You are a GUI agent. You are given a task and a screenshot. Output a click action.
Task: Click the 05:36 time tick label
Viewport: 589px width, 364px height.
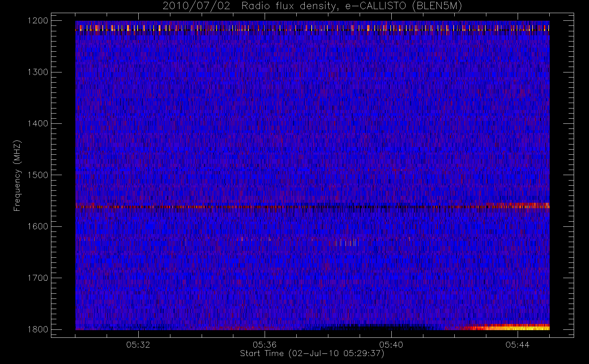(265, 345)
